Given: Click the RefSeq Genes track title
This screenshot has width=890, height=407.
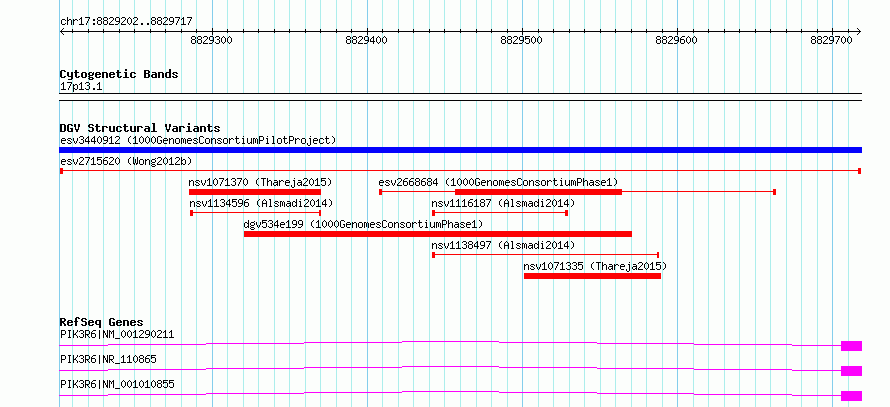Looking at the screenshot, I should click(x=101, y=322).
